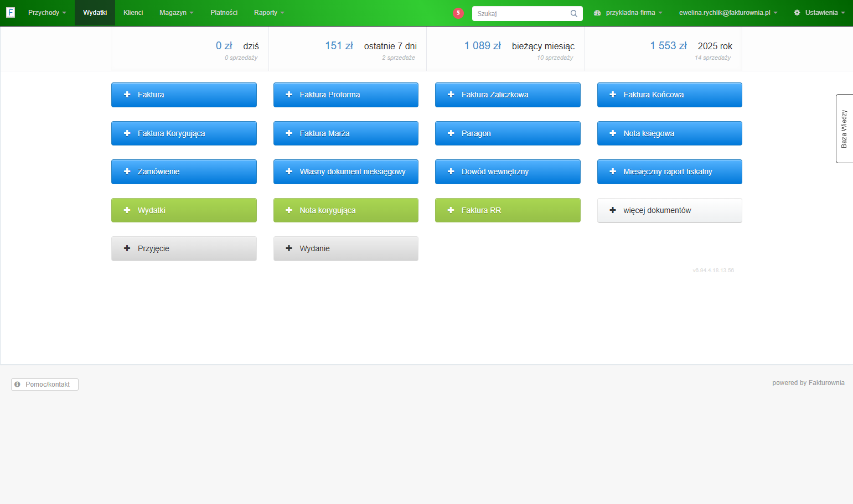Follow the powered by Fakturownia link

click(808, 383)
